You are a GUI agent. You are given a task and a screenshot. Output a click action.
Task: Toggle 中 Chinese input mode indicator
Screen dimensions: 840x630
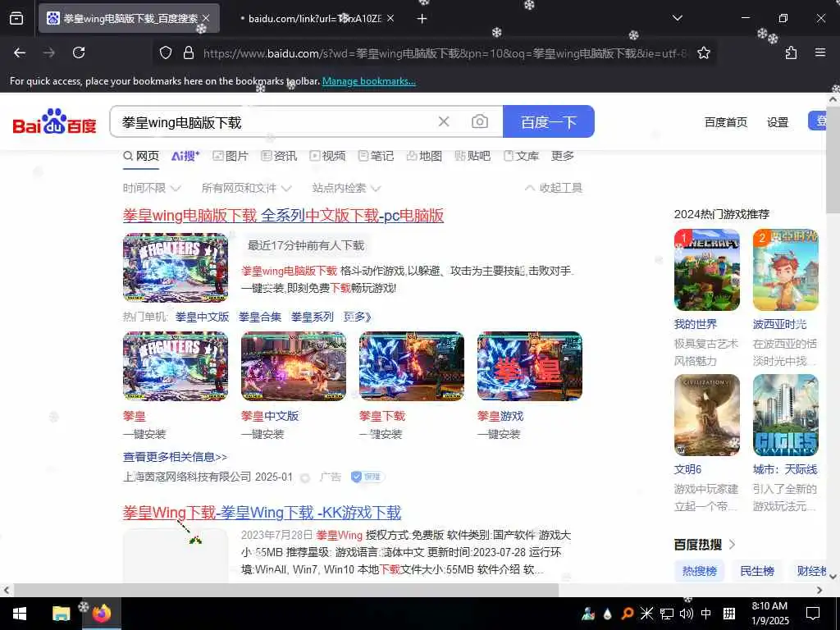click(x=706, y=614)
